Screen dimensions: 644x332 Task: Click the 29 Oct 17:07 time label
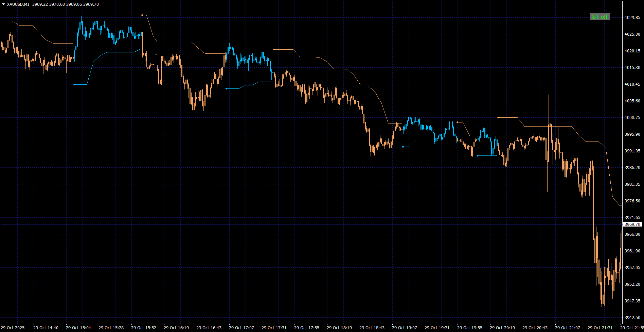[x=241, y=328]
